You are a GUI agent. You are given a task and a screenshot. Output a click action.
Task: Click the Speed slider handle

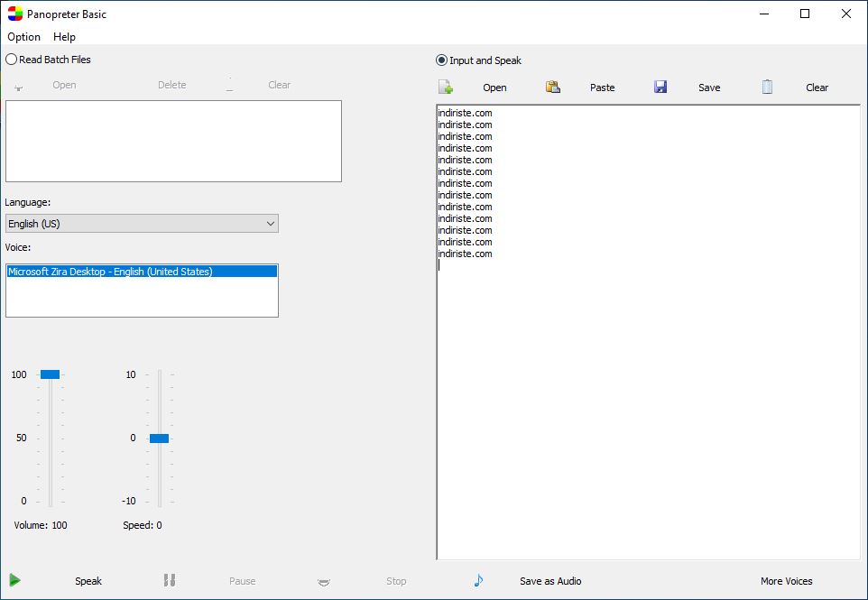(x=160, y=438)
